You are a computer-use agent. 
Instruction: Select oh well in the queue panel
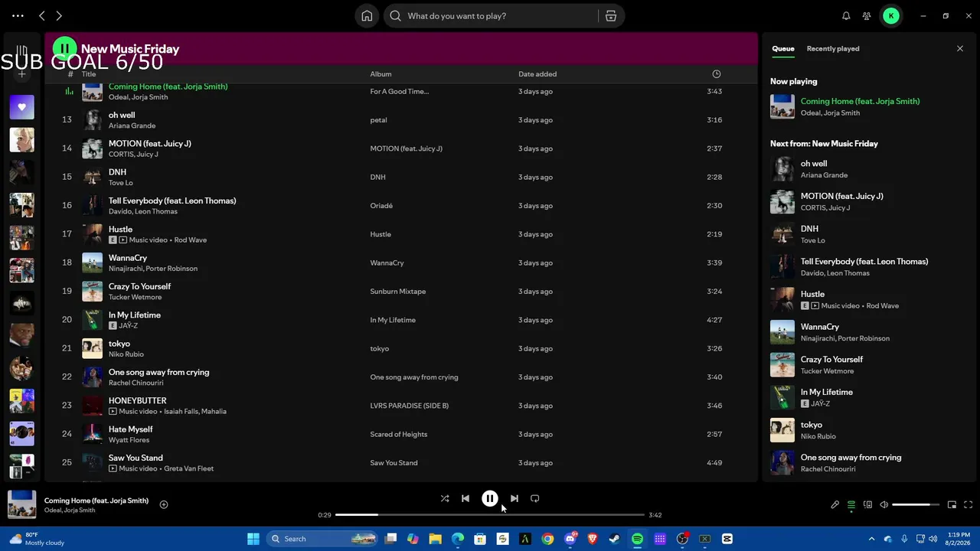point(814,163)
